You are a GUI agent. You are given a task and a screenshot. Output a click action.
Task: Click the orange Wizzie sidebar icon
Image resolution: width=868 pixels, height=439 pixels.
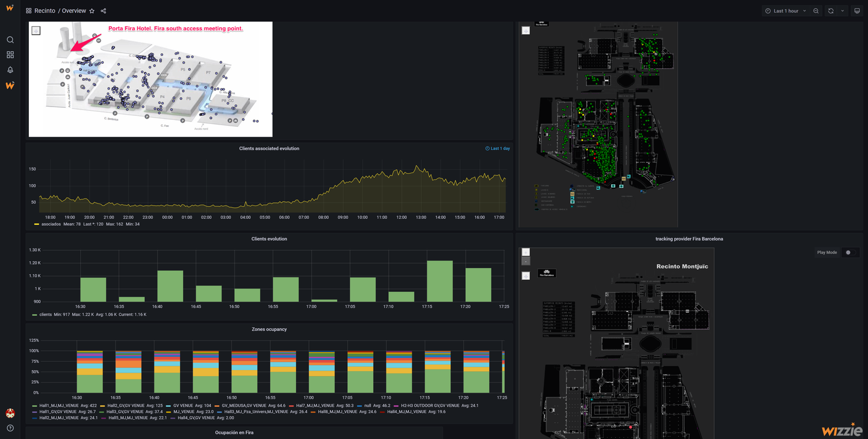tap(9, 85)
